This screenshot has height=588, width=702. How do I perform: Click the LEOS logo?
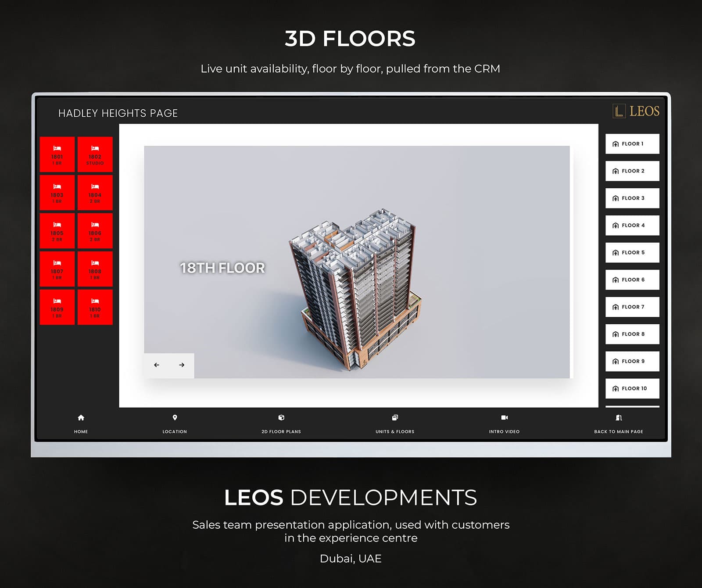(636, 111)
